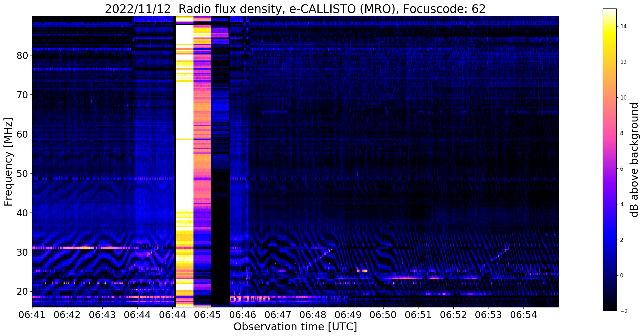This screenshot has width=644, height=336.
Task: Click the 06:43 time tick label
Action: coord(102,314)
